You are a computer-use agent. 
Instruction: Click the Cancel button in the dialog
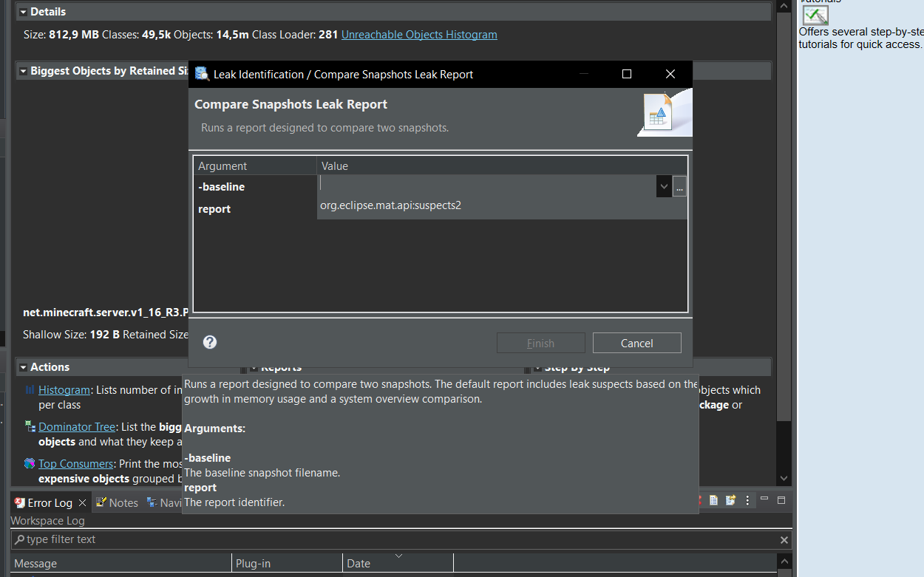[636, 343]
